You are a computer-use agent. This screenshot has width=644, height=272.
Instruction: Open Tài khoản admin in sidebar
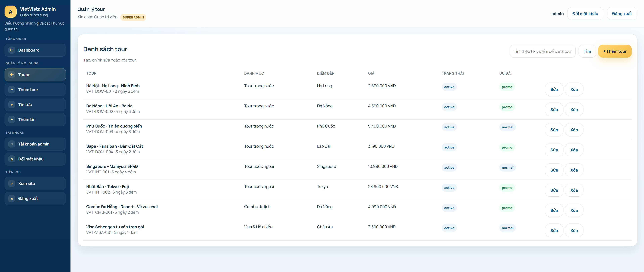click(x=35, y=144)
